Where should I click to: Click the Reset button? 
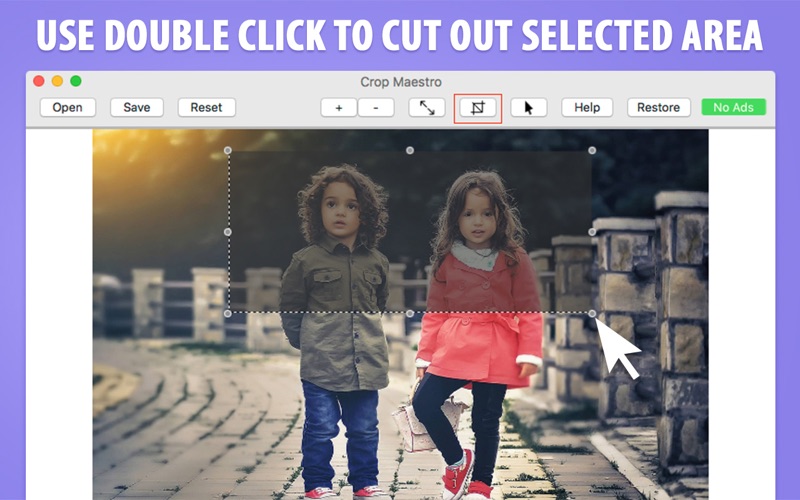tap(207, 108)
